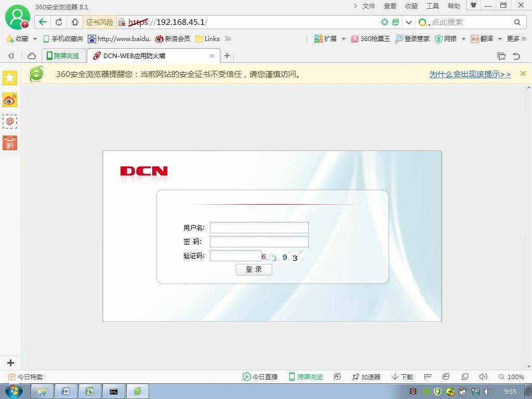Click 跨屏浏览 in status bar
This screenshot has width=532, height=399.
tap(305, 377)
